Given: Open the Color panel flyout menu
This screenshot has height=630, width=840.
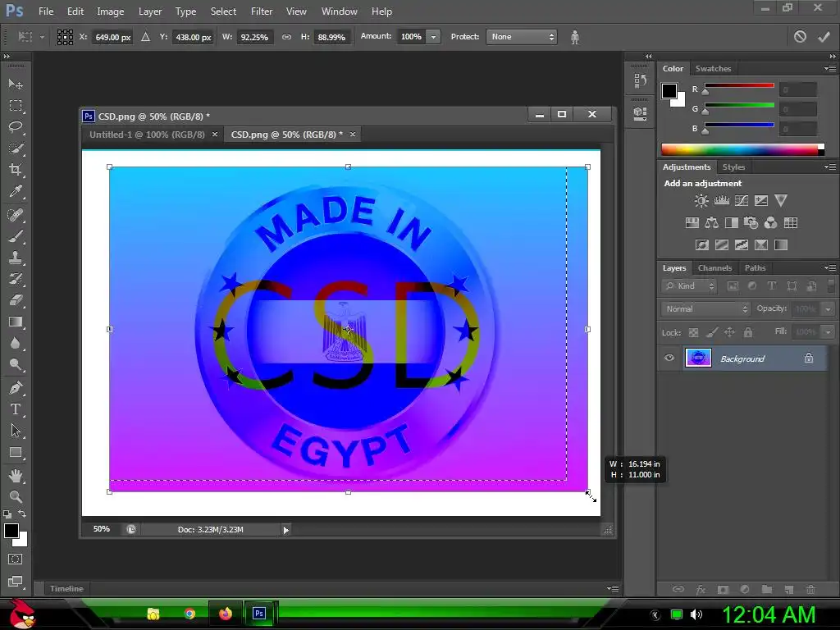Looking at the screenshot, I should [x=830, y=69].
